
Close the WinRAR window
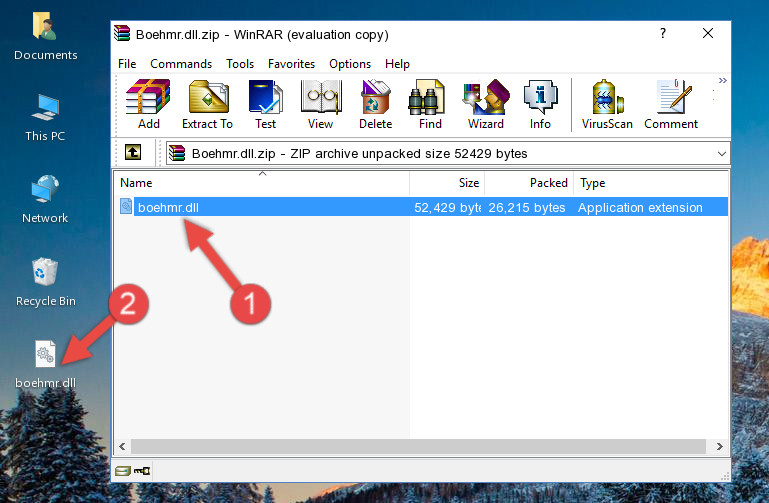708,33
